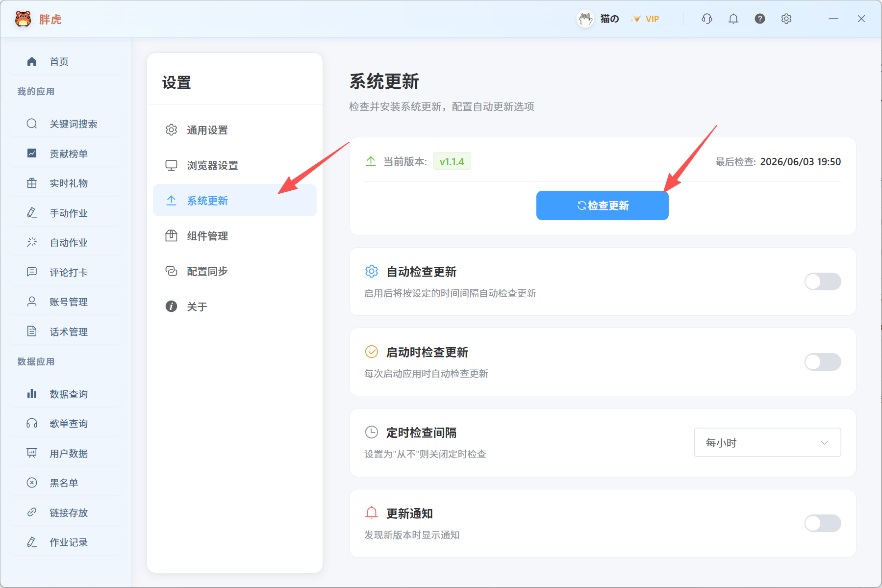Click the 更新通知 red bell icon
This screenshot has width=882, height=588.
tap(372, 512)
